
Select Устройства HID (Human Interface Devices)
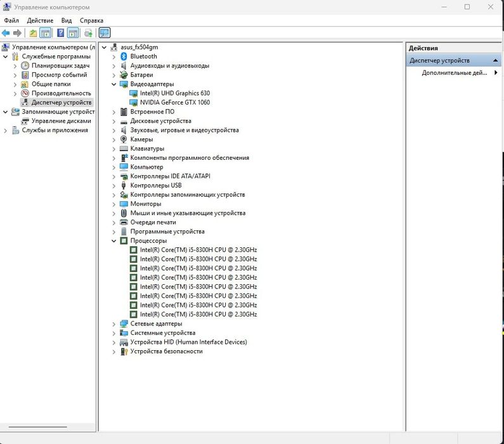coord(189,342)
